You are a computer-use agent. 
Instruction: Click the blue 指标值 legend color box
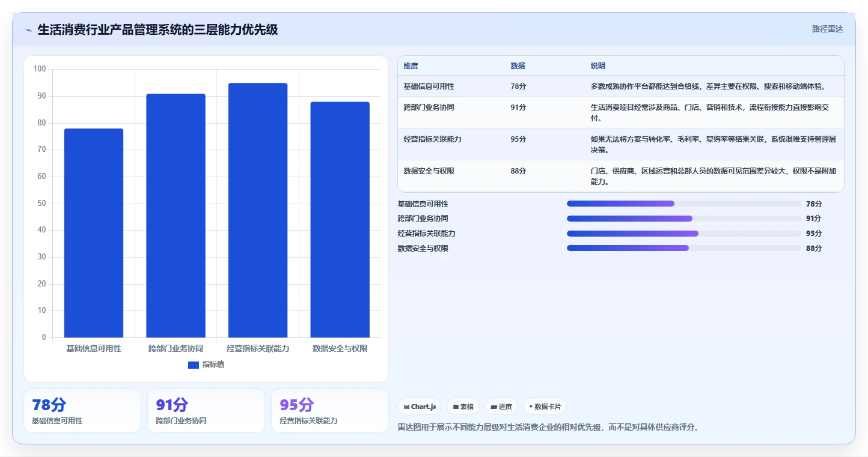[x=194, y=365]
